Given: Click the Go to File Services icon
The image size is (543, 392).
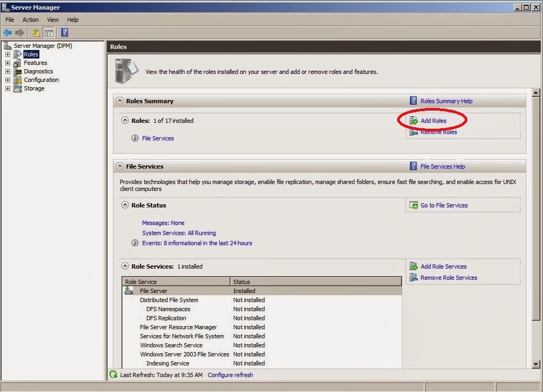Looking at the screenshot, I should pyautogui.click(x=414, y=205).
